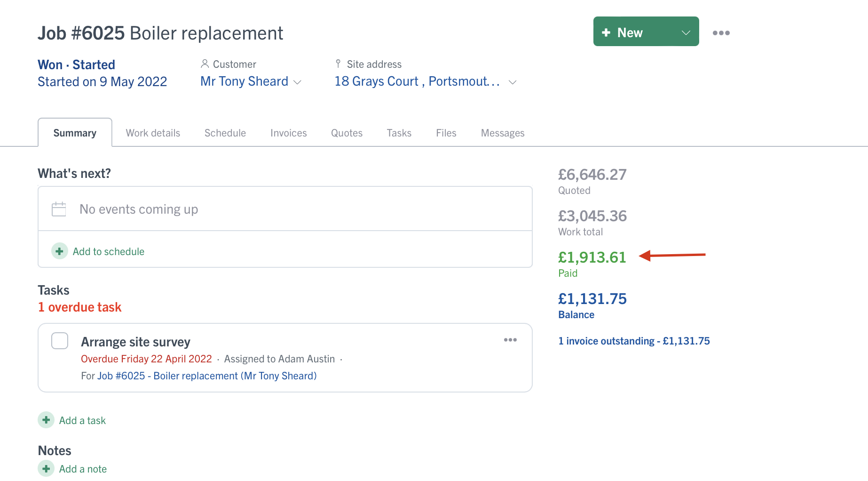Viewport: 868px width, 481px height.
Task: Click the customer person icon
Action: [205, 64]
